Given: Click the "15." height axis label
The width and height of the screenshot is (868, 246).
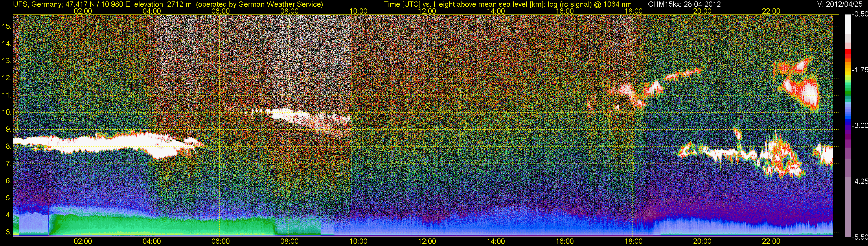Looking at the screenshot, I should click(7, 27).
